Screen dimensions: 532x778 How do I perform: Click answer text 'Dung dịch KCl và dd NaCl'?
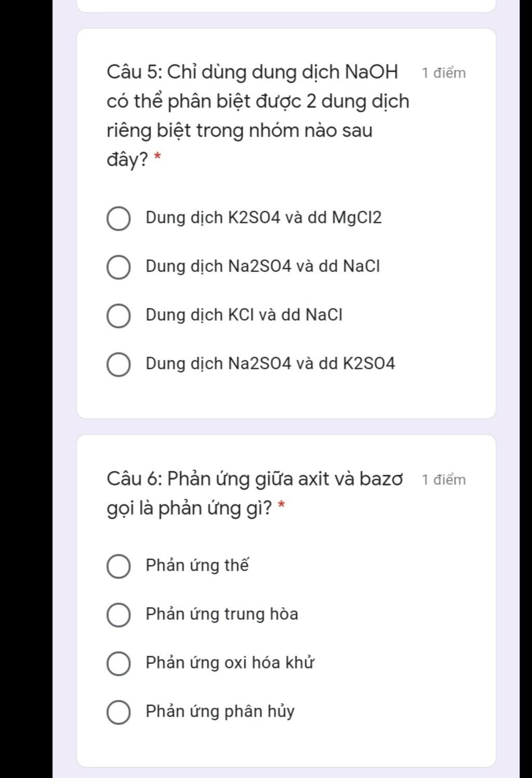point(244,315)
